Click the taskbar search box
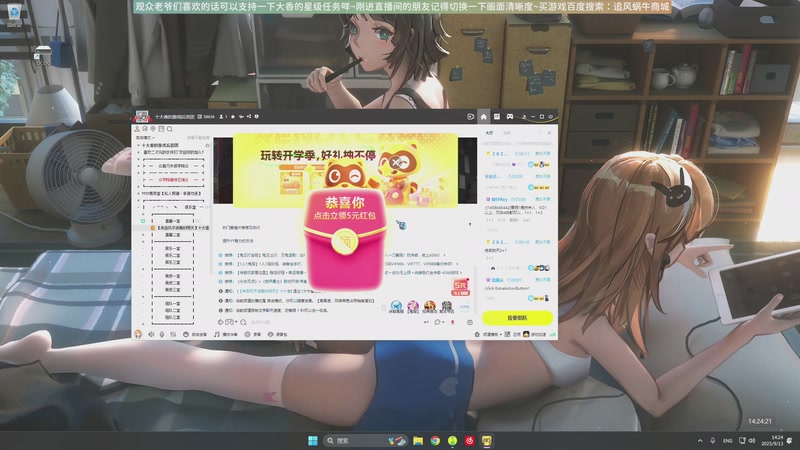800x450 pixels. point(366,440)
